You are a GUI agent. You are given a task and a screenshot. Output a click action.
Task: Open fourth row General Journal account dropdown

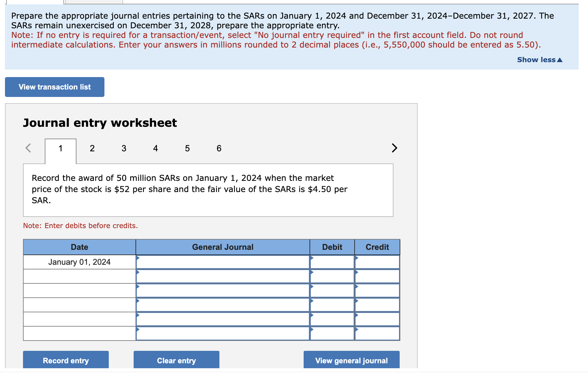[x=223, y=305]
